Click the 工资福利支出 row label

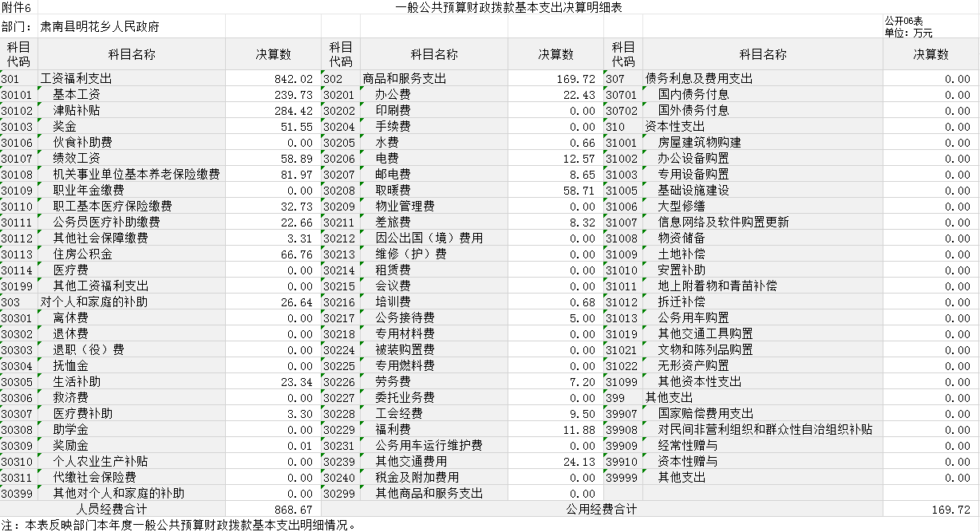132,78
